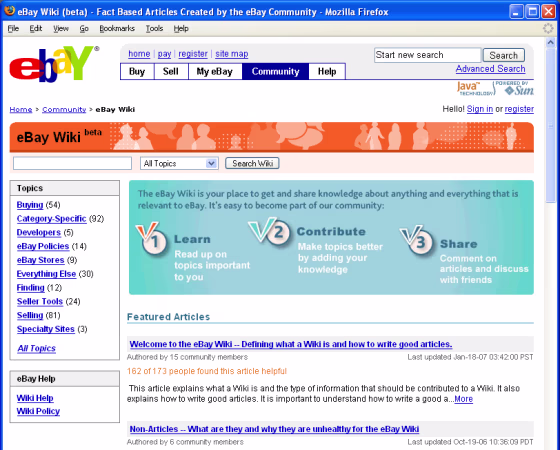
Task: Click the Start new search field
Action: (428, 55)
